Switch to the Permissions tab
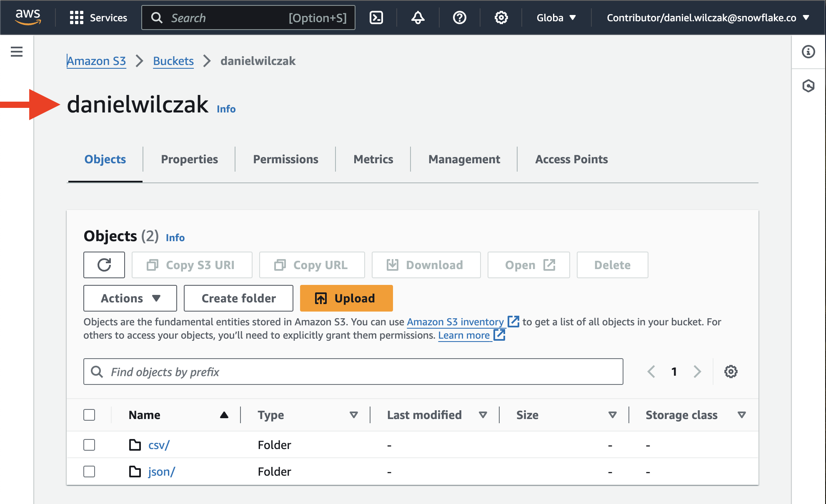 (x=285, y=159)
